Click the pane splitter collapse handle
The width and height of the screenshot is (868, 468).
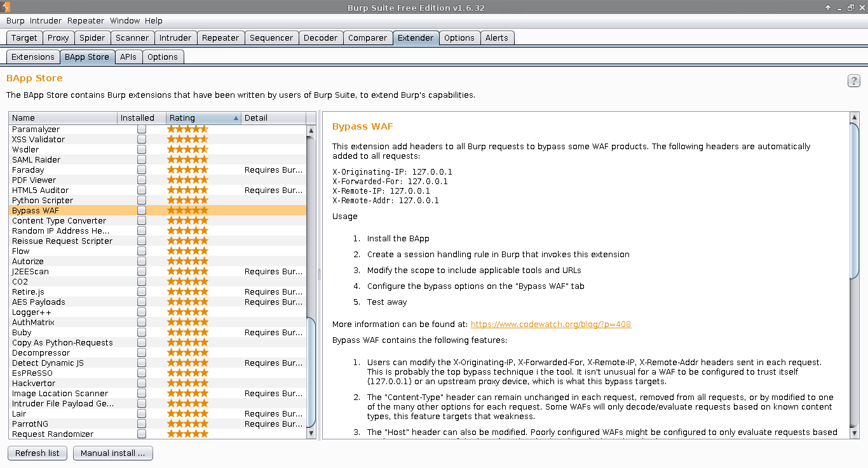(319, 274)
